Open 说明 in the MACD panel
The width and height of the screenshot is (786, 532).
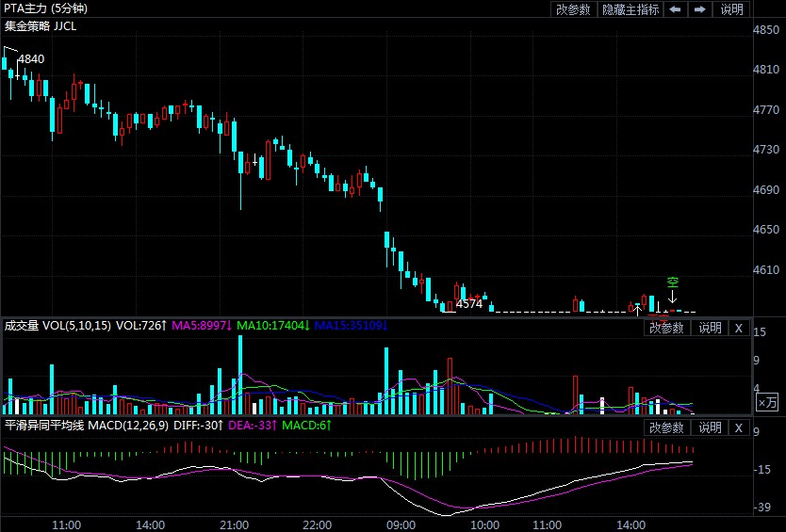710,427
